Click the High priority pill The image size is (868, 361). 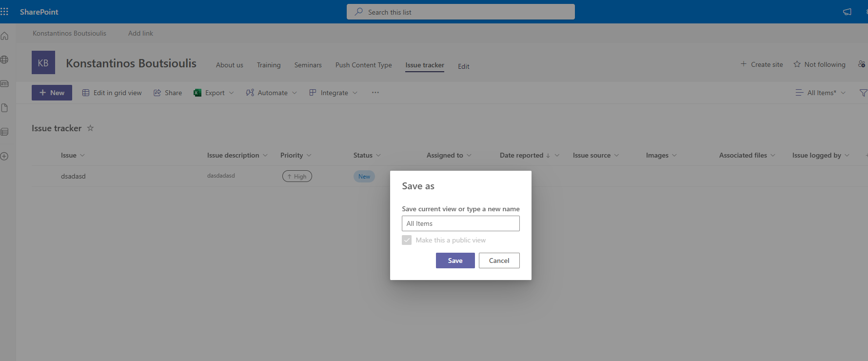pos(297,176)
